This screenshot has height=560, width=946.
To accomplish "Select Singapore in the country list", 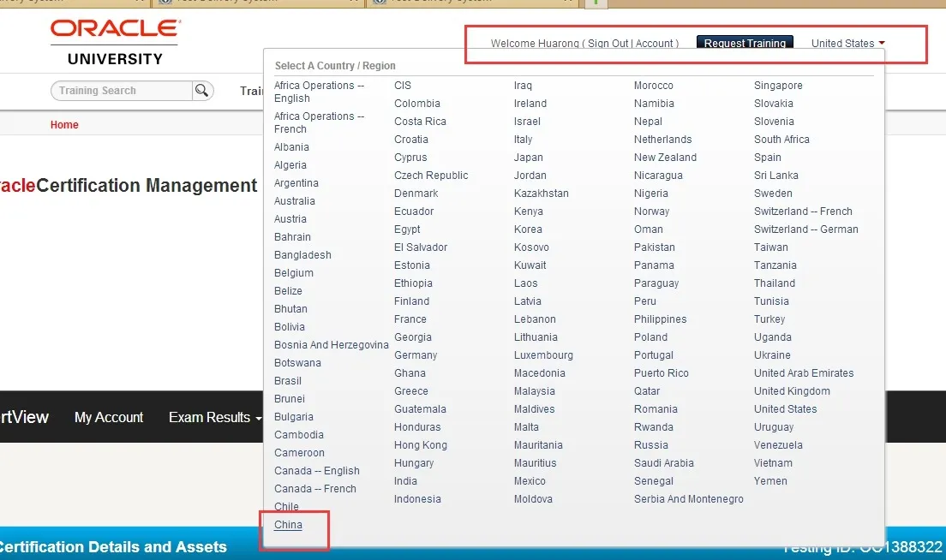I will click(x=778, y=86).
